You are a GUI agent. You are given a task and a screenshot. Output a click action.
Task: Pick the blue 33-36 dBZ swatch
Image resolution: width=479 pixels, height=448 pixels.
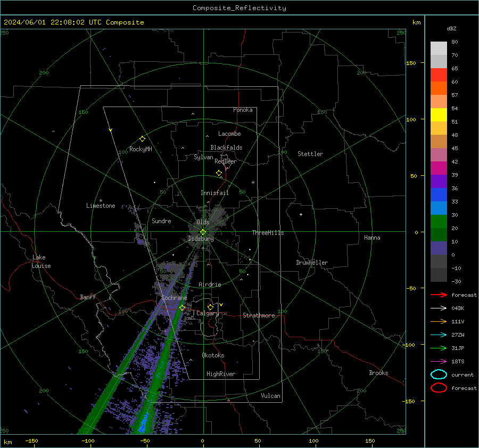(439, 195)
